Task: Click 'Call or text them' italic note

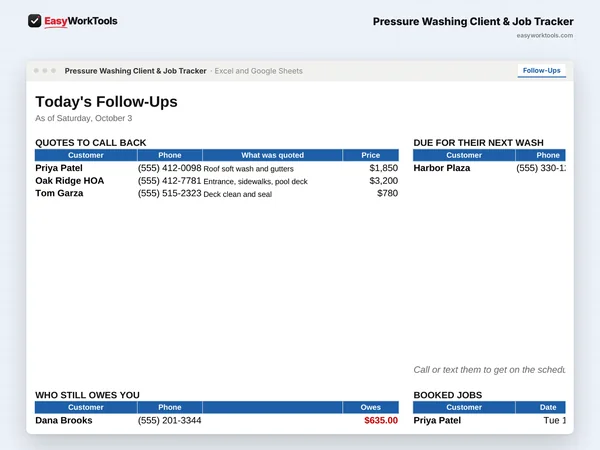Action: [x=489, y=370]
